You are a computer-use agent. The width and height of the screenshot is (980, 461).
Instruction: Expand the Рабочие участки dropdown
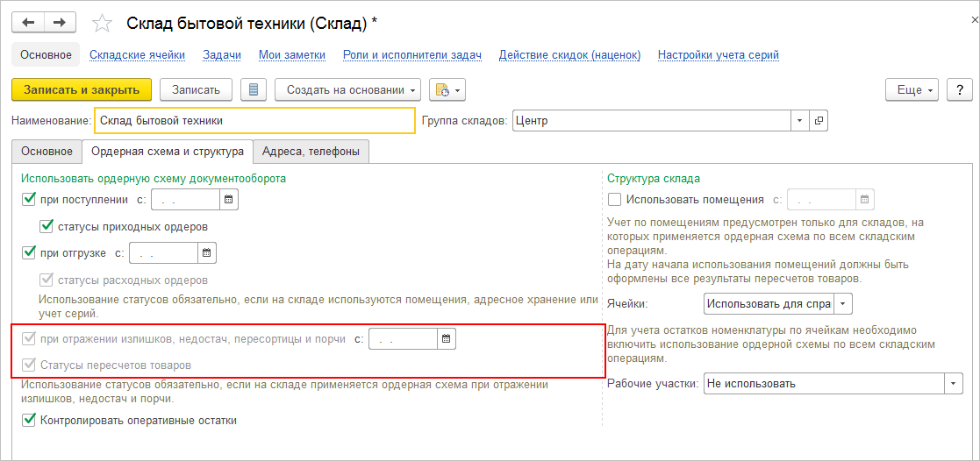click(x=953, y=384)
